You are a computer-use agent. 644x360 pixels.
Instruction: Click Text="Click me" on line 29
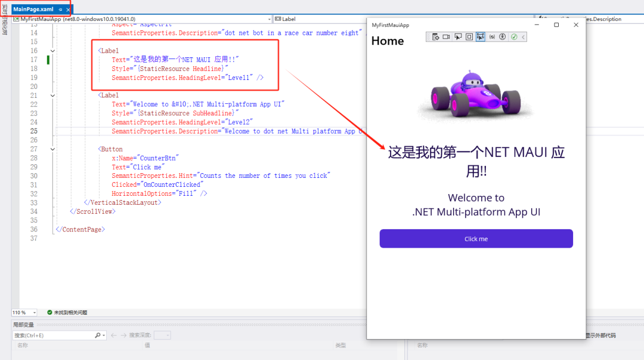point(138,167)
